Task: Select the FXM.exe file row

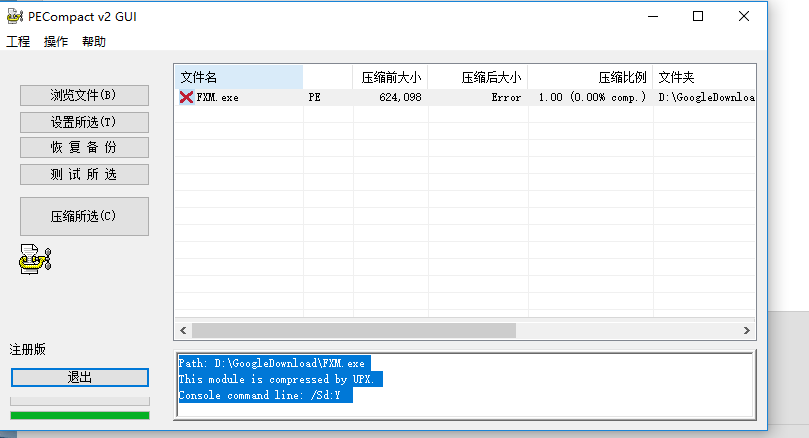Action: pyautogui.click(x=465, y=97)
